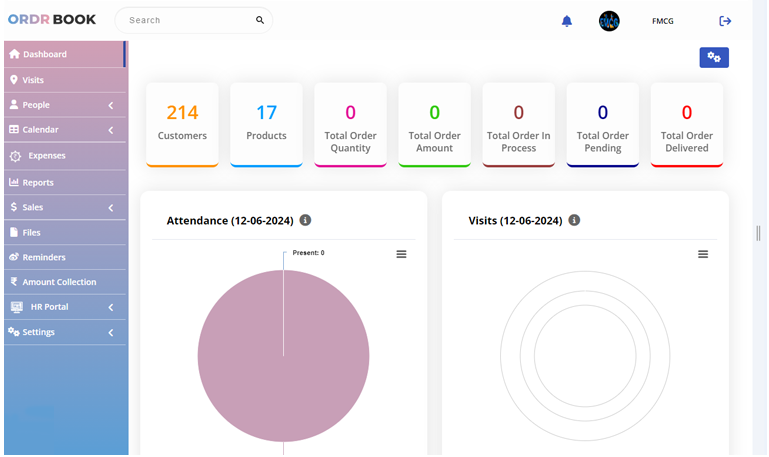Click the search magnifier icon

click(260, 20)
